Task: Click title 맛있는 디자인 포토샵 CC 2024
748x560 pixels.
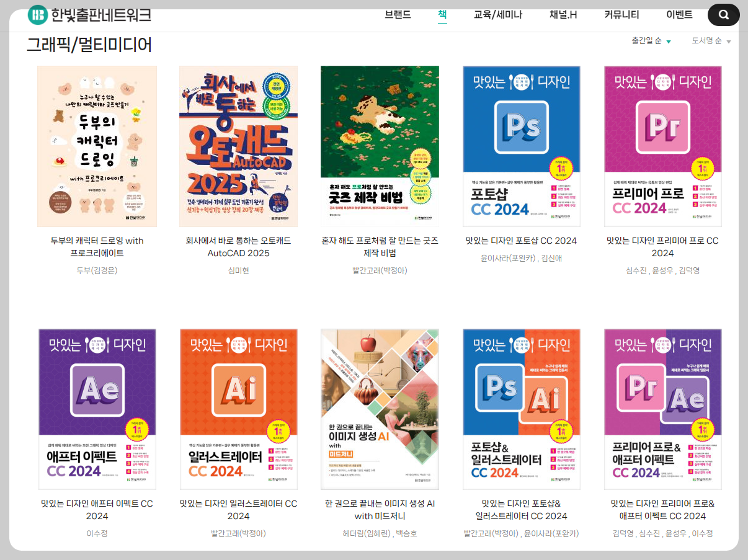Action: tap(522, 241)
